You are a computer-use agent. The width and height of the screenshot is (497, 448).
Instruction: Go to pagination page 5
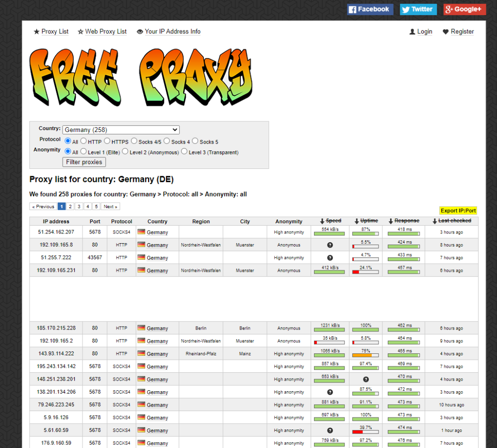click(97, 206)
